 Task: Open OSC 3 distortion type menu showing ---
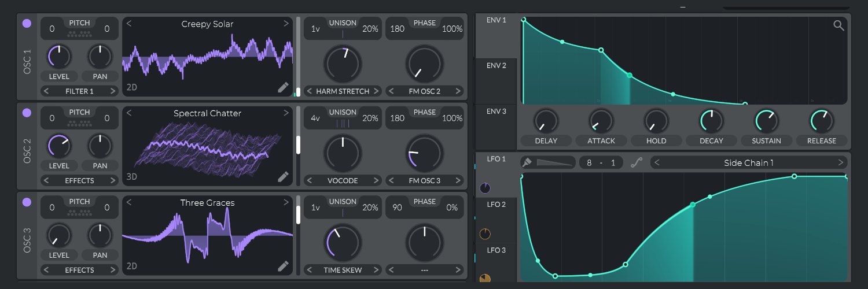425,270
